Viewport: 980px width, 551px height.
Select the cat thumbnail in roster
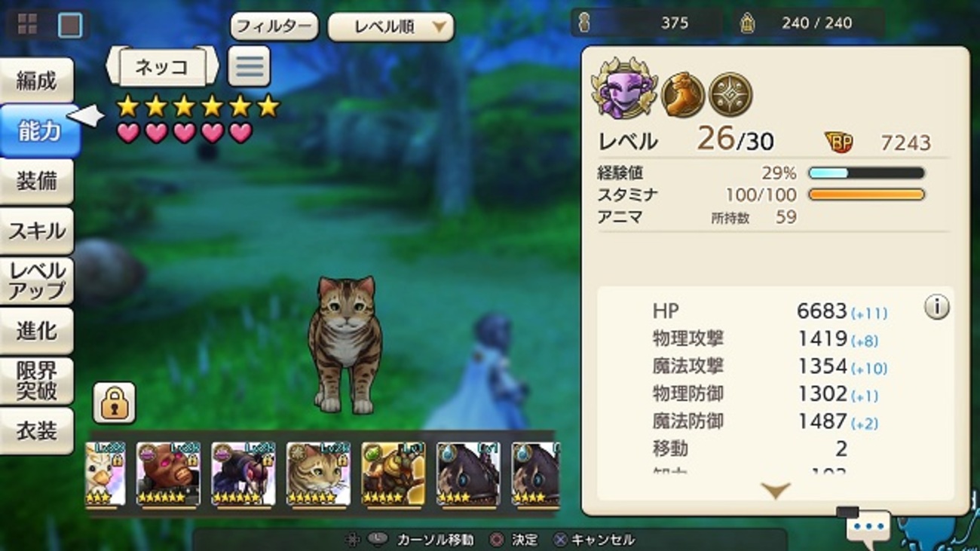(x=318, y=473)
